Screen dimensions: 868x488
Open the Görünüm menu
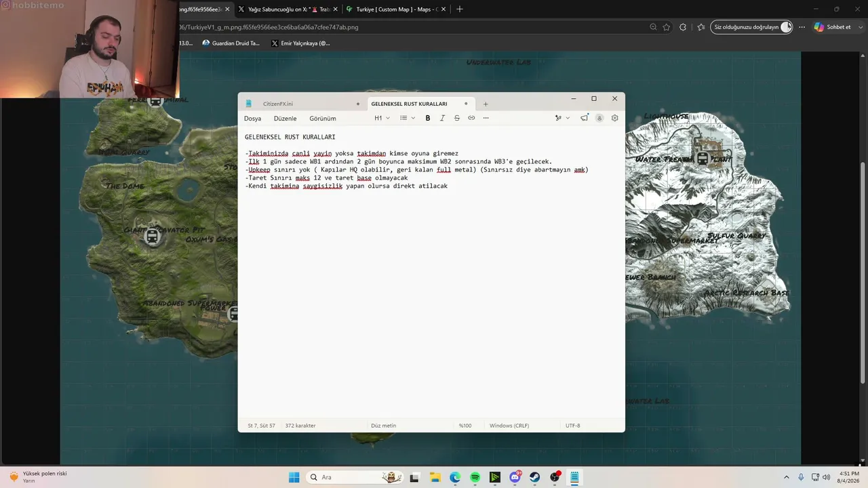click(x=323, y=118)
